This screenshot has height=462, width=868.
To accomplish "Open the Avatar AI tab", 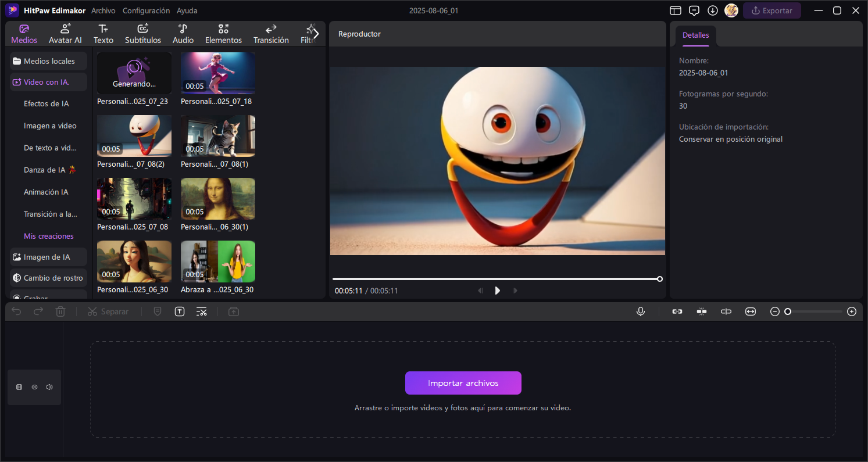I will [x=65, y=34].
